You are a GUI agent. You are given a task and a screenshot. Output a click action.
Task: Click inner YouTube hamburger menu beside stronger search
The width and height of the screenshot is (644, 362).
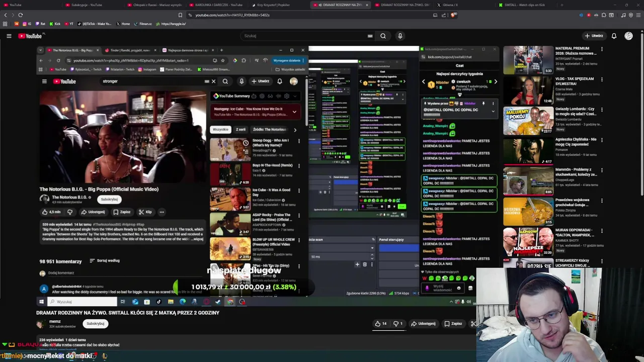(x=44, y=81)
